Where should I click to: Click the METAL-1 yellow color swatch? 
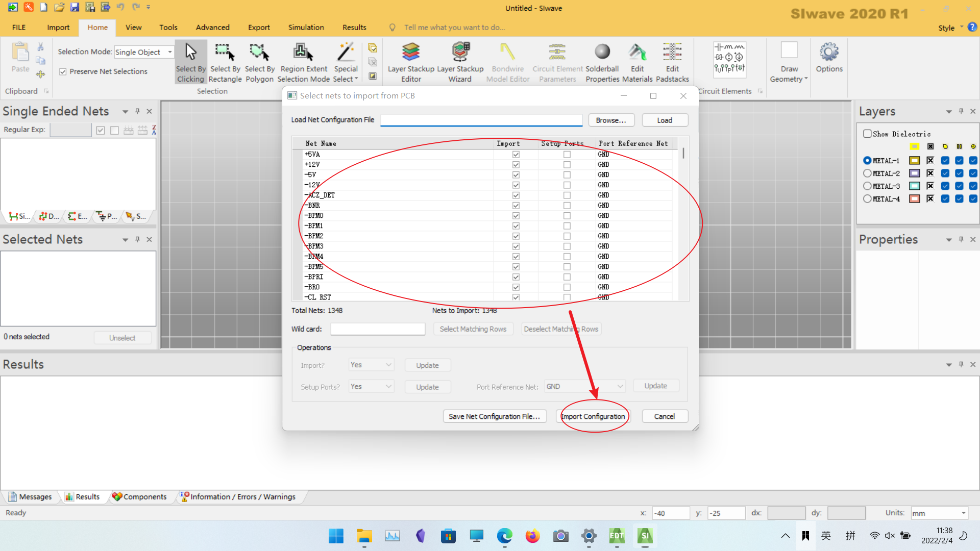coord(914,161)
